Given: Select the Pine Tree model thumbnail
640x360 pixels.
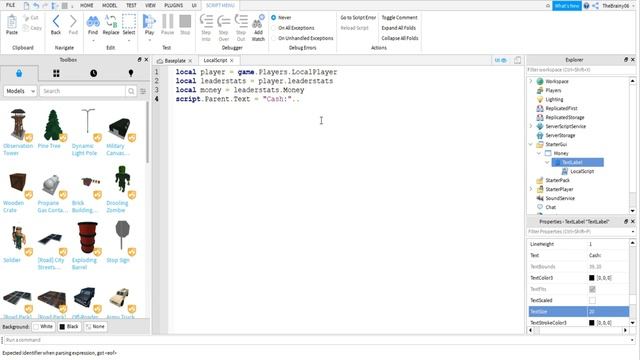Looking at the screenshot, I should (53, 125).
